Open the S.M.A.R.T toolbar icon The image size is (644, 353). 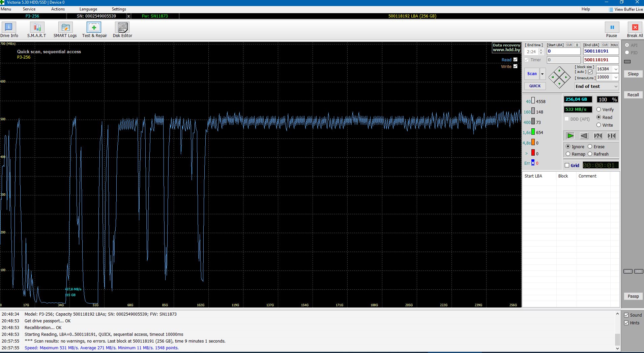[x=37, y=30]
